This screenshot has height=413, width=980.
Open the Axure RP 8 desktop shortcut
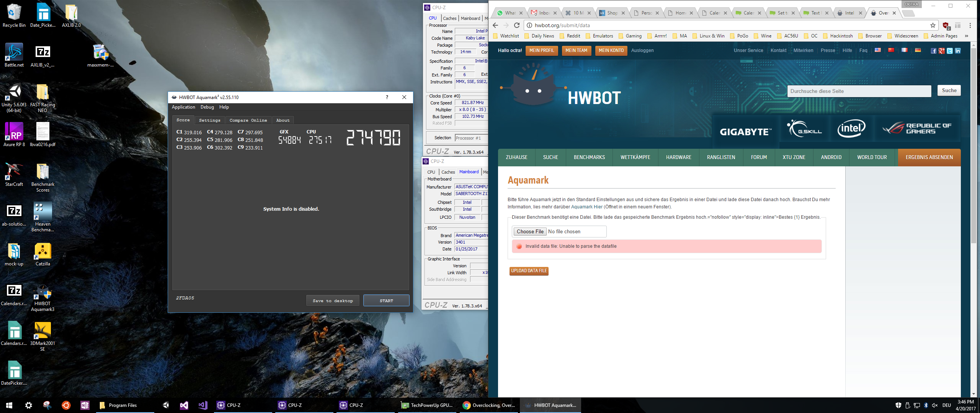point(14,135)
